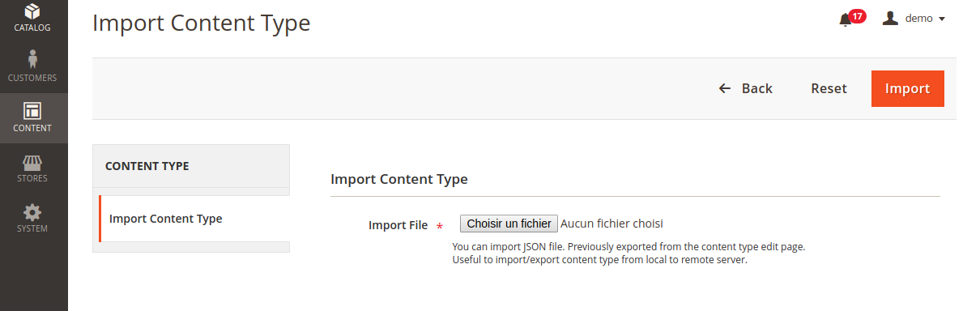This screenshot has width=980, height=311.
Task: Expand the demo account dropdown arrow
Action: pyautogui.click(x=942, y=19)
